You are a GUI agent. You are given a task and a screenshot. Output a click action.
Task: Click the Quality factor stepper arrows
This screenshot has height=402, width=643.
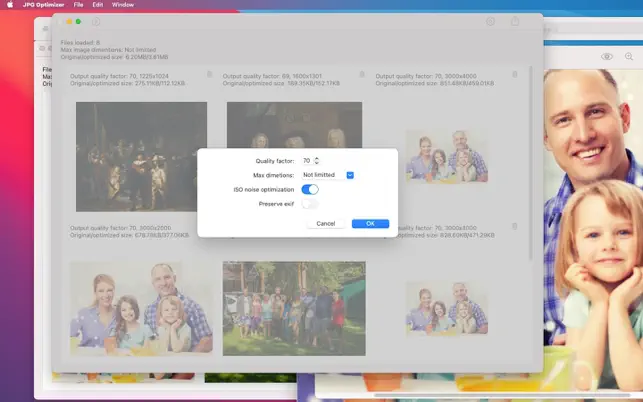[316, 161]
